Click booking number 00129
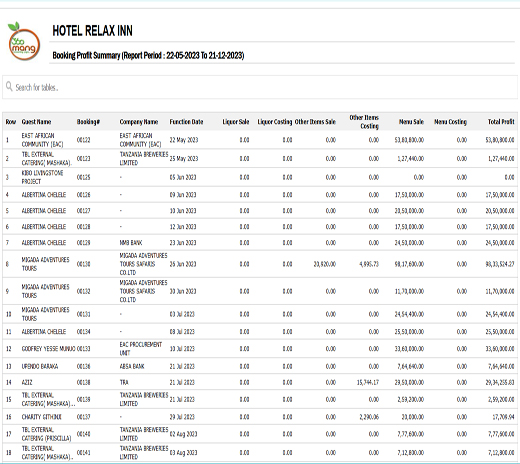Viewport: 520px width, 464px height. pos(83,243)
